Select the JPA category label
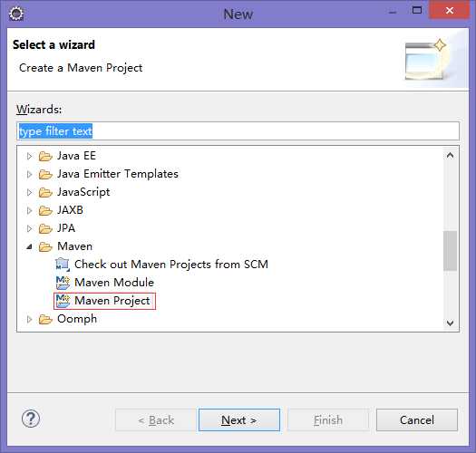Image resolution: width=476 pixels, height=453 pixels. point(66,228)
